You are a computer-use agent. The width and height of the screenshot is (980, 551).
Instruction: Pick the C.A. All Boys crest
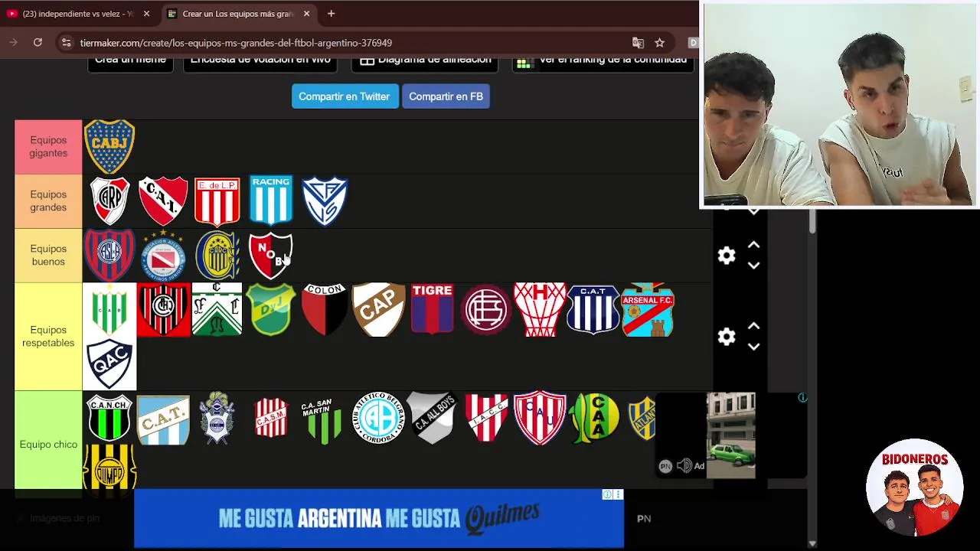(433, 418)
